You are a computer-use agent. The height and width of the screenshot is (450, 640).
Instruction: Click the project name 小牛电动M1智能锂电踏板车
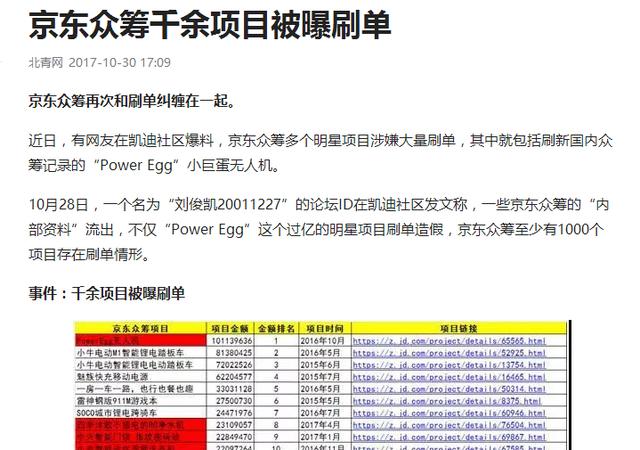pyautogui.click(x=130, y=352)
